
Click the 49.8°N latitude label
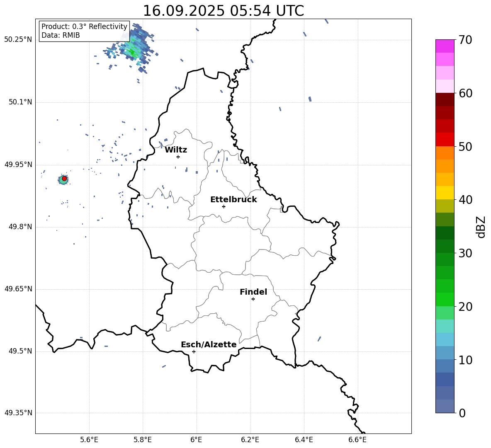pyautogui.click(x=20, y=227)
